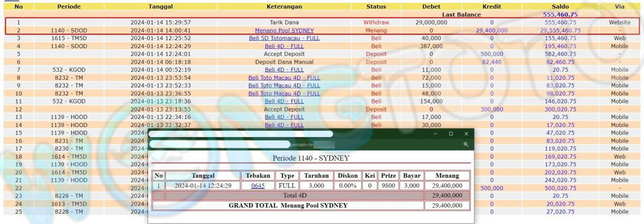Screen dimensions: 644x224
Task: Click the Last Balance amount 555,460.75
Action: 560,15
